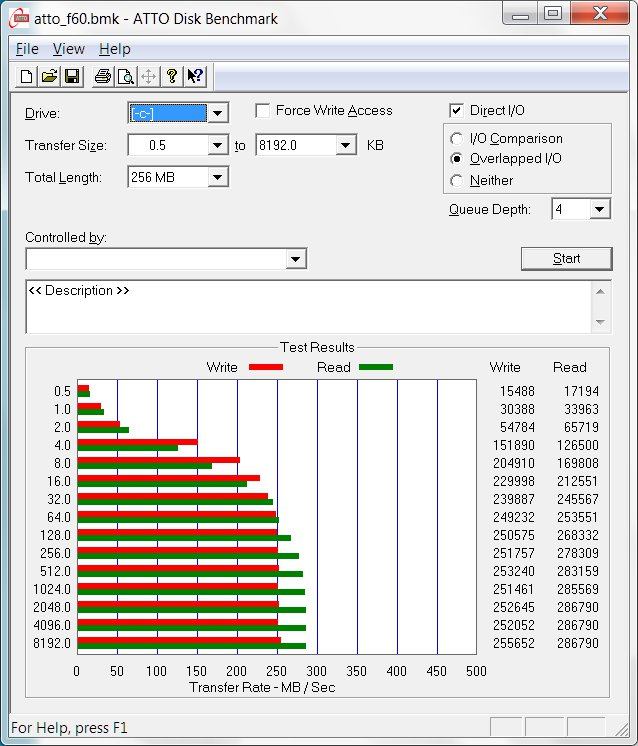The height and width of the screenshot is (746, 638).
Task: Open the View menu
Action: tap(69, 49)
